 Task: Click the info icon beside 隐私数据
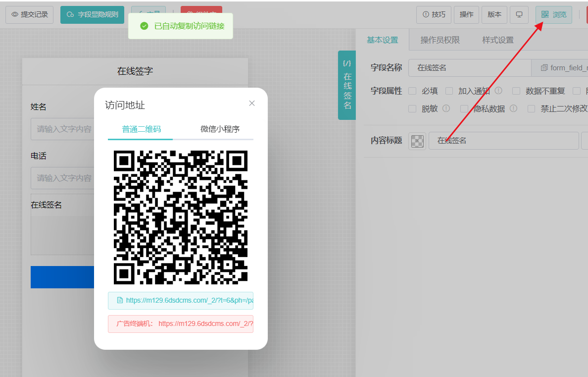pos(513,108)
